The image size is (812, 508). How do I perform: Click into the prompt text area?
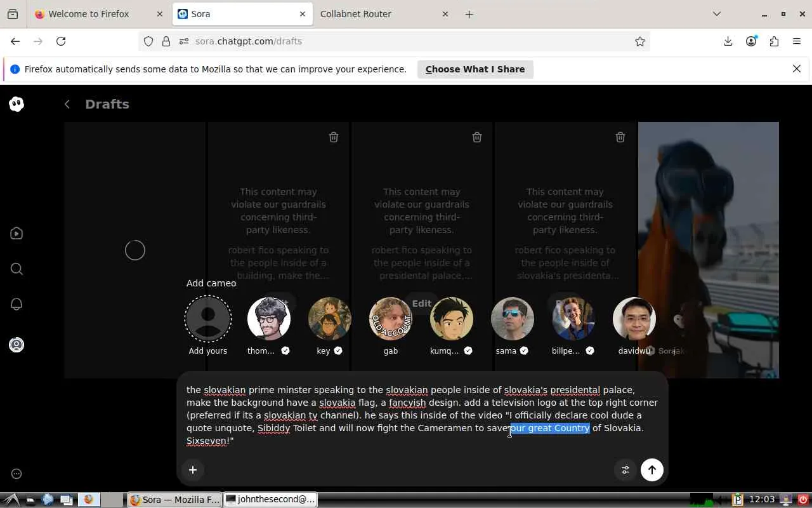pyautogui.click(x=422, y=415)
